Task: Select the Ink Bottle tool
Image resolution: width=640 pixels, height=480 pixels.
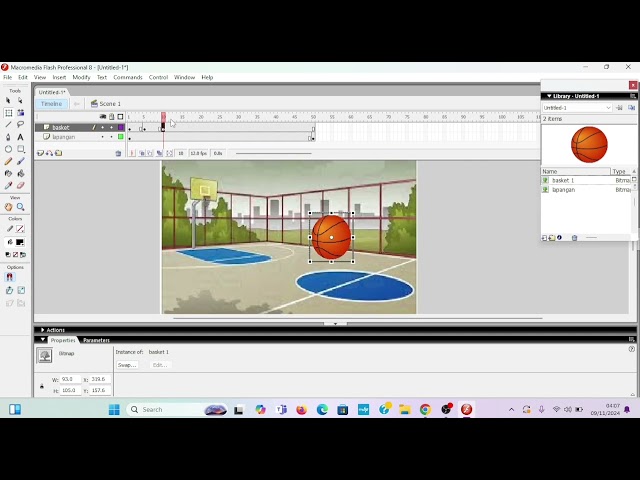Action: tap(8, 173)
